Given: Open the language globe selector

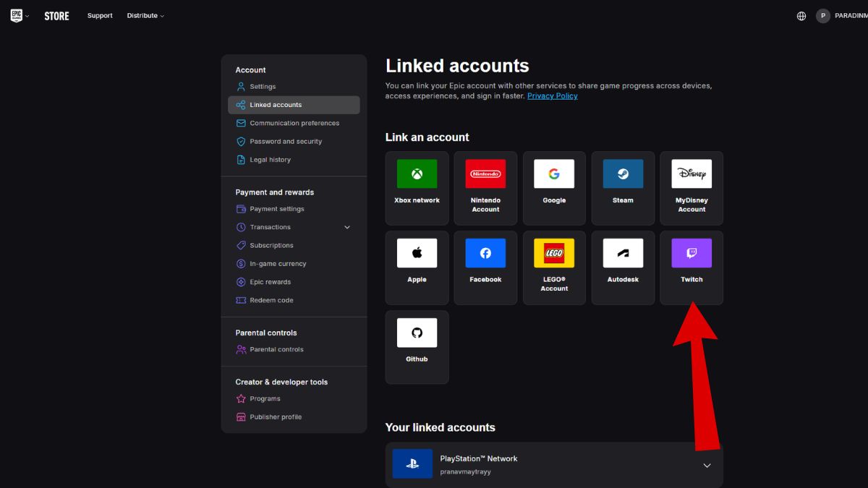Looking at the screenshot, I should click(801, 16).
